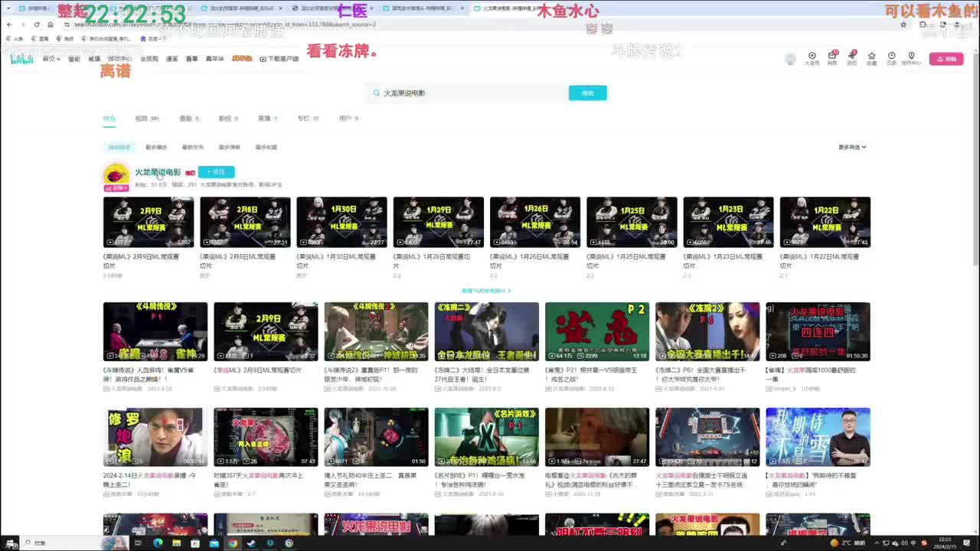Open the 2月9日 ML常规赛 channel thumbnail
This screenshot has width=980, height=551.
point(149,222)
